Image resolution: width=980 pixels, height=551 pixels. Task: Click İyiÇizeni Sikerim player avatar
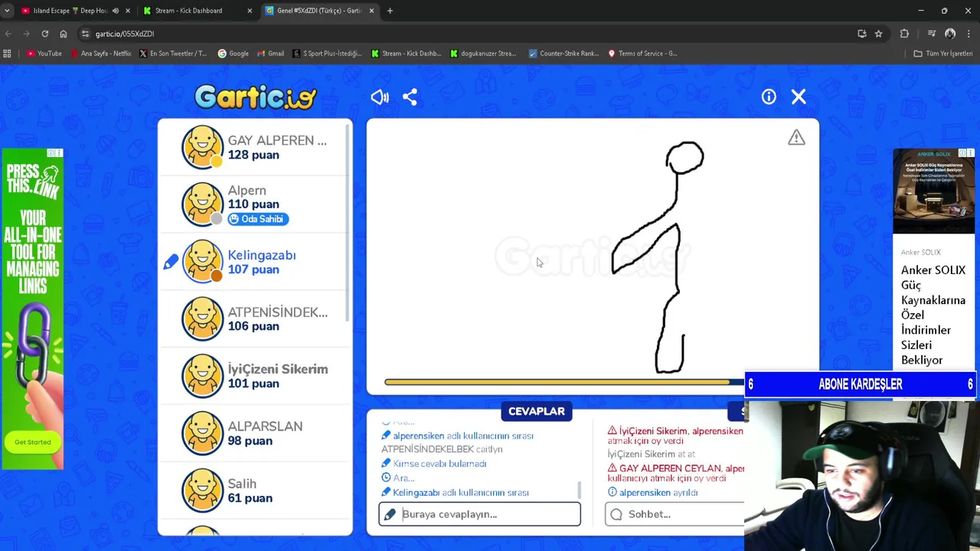(202, 376)
